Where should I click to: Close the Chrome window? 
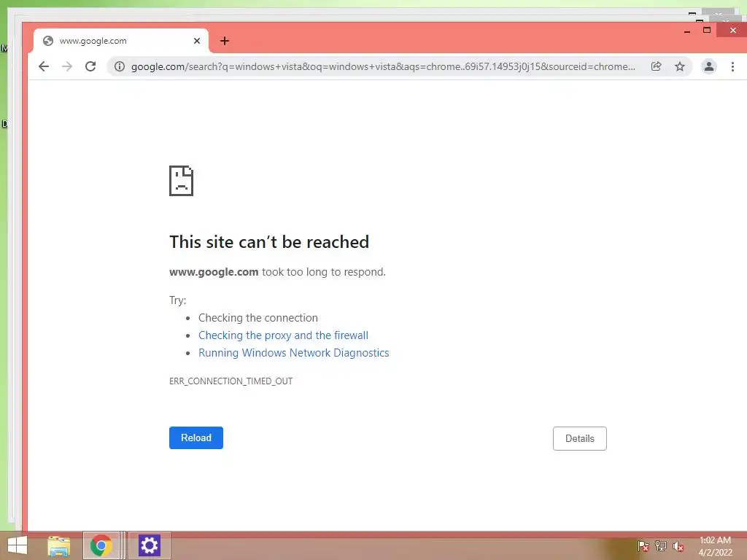[732, 30]
